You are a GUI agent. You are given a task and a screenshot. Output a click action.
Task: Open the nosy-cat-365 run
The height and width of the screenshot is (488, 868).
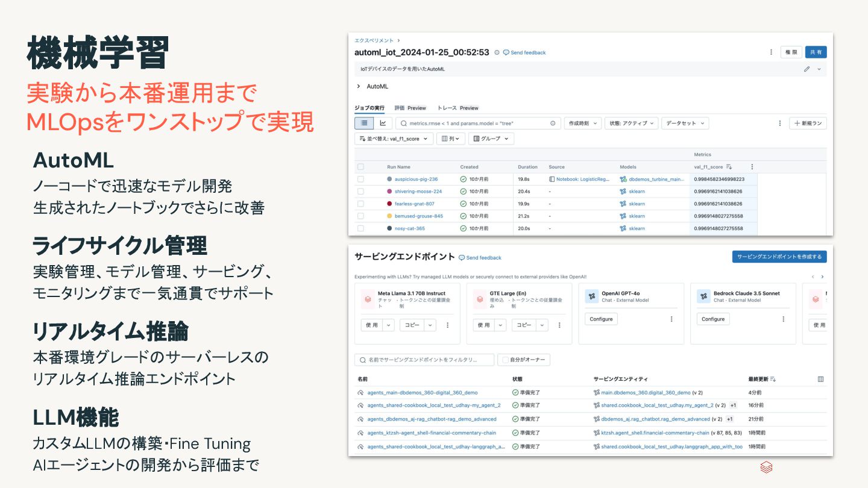409,228
